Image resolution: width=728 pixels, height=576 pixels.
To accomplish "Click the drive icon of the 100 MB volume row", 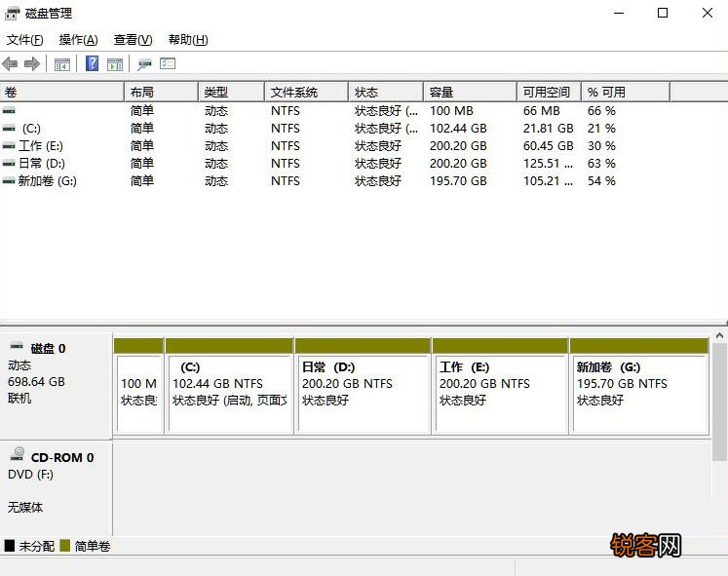I will coord(9,111).
